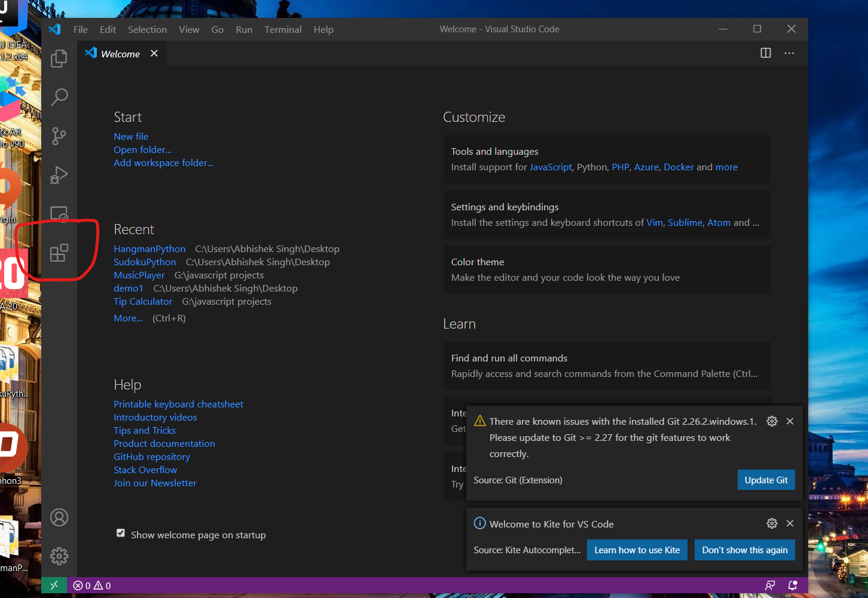Open Product documentation link
Screen dimensions: 868x598
[x=164, y=443]
